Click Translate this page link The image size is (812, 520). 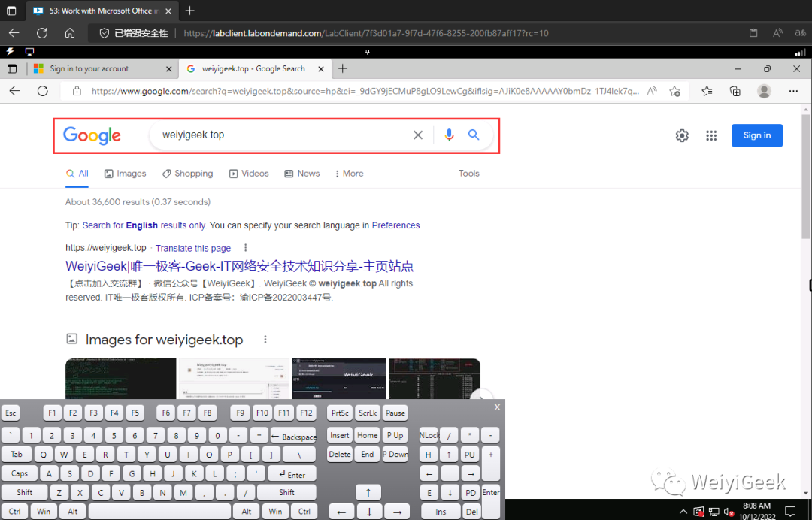[193, 249]
